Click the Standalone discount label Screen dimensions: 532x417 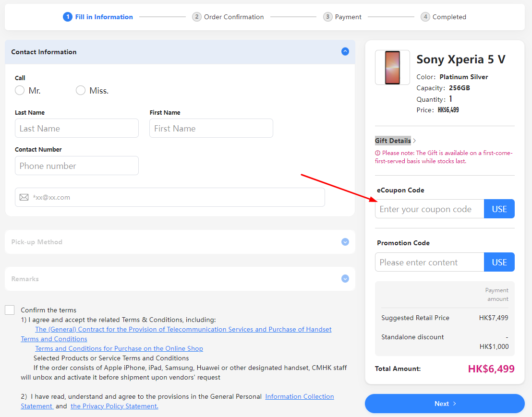coord(412,337)
